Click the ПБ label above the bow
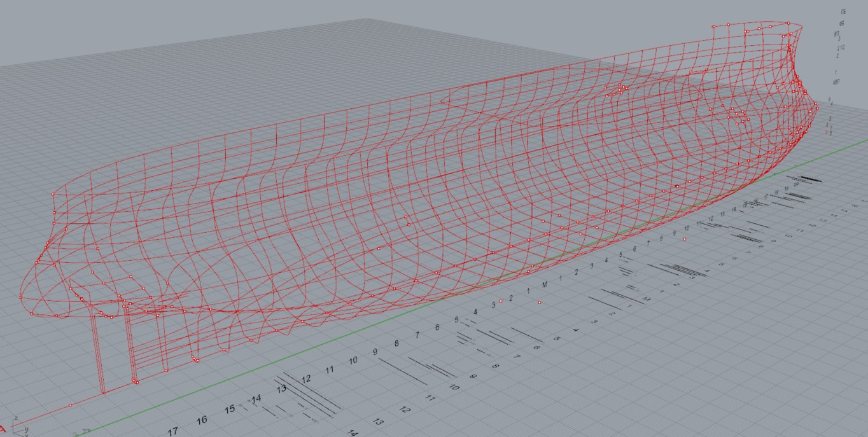The image size is (868, 437). tap(843, 12)
